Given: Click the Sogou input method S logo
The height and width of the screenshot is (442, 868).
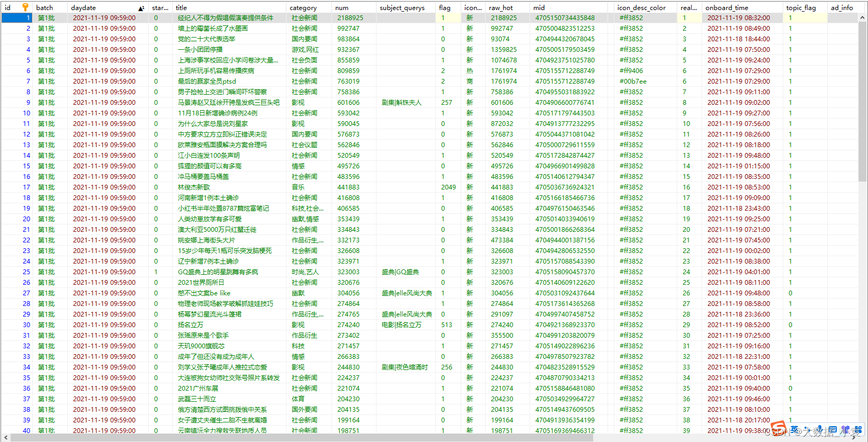Looking at the screenshot, I should point(778,429).
